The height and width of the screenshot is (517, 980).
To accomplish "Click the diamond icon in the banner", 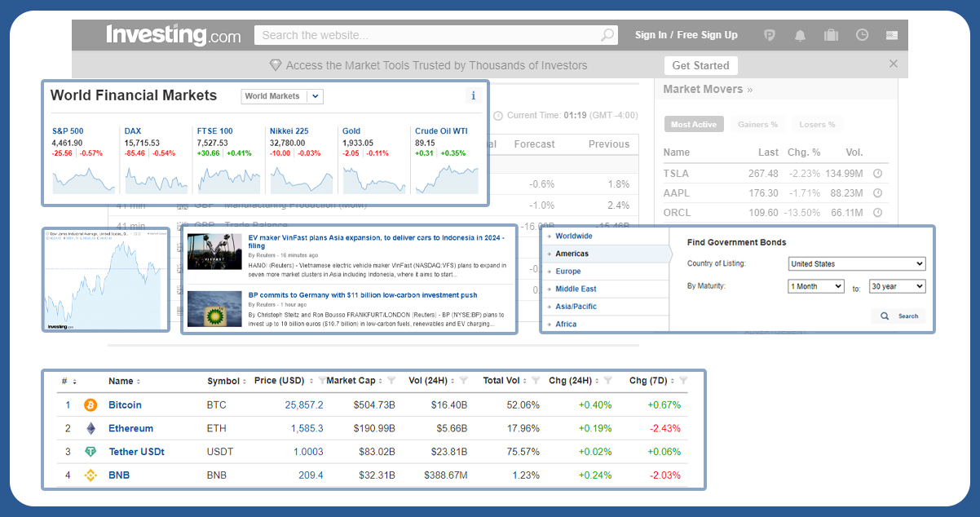I will [276, 65].
